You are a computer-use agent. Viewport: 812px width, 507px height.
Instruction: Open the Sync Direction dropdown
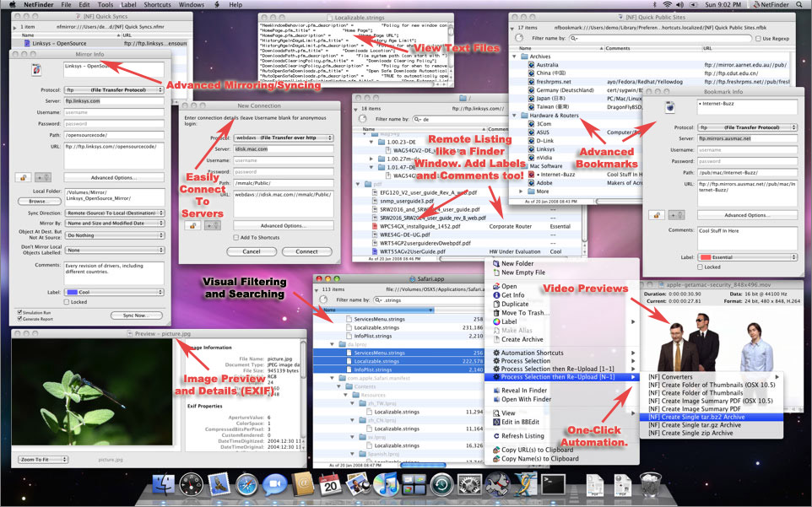[x=115, y=213]
